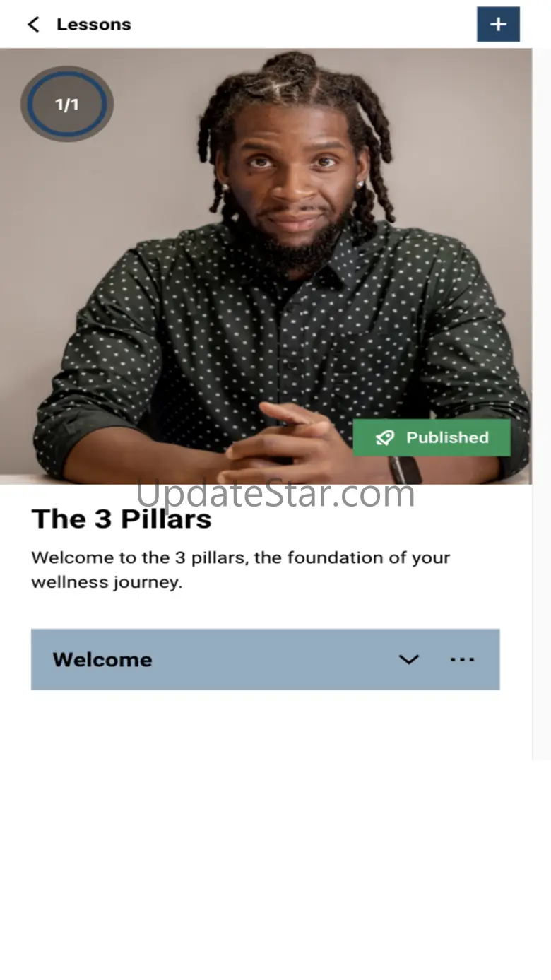Viewport: 551px width, 980px height.
Task: Select the Welcome section title text
Action: [x=102, y=660]
